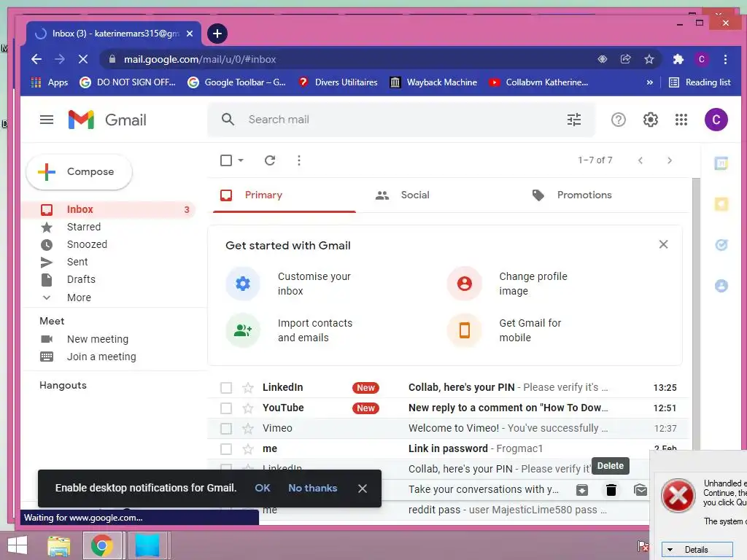The height and width of the screenshot is (560, 747).
Task: Click Join a meeting
Action: click(x=101, y=357)
